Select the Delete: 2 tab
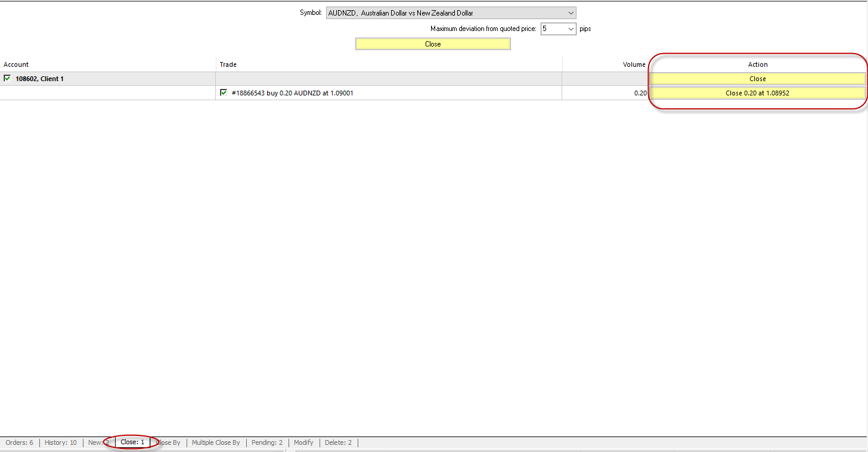The width and height of the screenshot is (868, 452). click(338, 442)
